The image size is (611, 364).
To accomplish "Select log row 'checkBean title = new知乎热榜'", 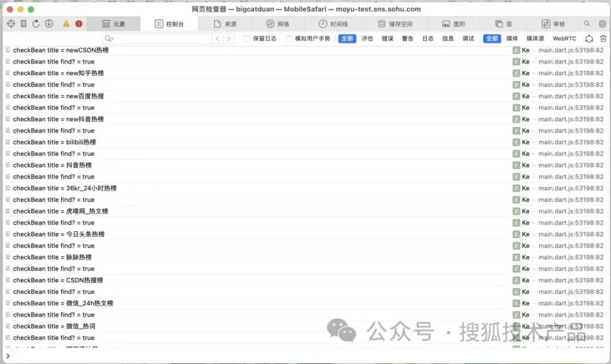I will pyautogui.click(x=305, y=73).
